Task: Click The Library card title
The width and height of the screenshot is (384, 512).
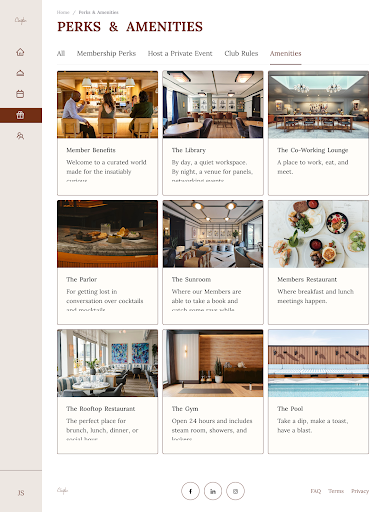Action: tap(189, 150)
